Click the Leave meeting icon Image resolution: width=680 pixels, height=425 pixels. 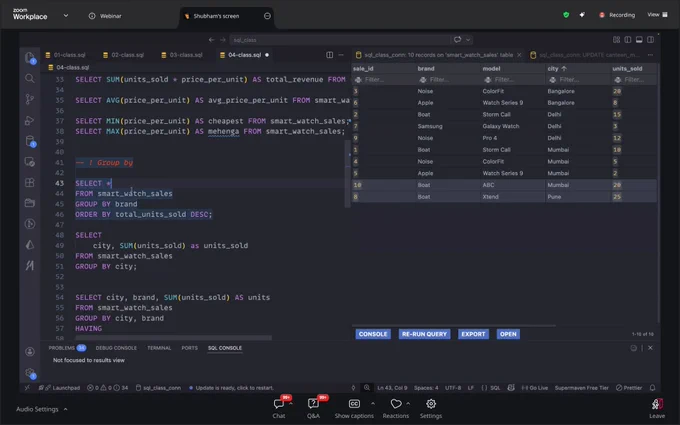pos(657,405)
